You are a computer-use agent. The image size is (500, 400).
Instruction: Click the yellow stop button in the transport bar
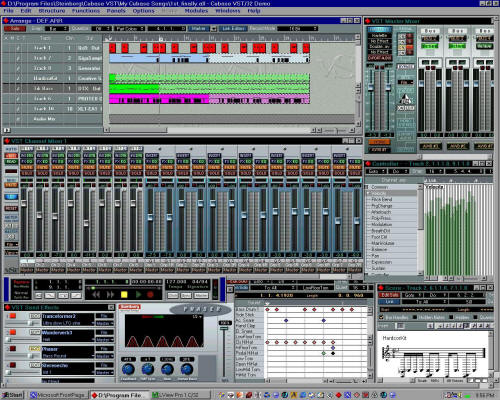pyautogui.click(x=124, y=295)
